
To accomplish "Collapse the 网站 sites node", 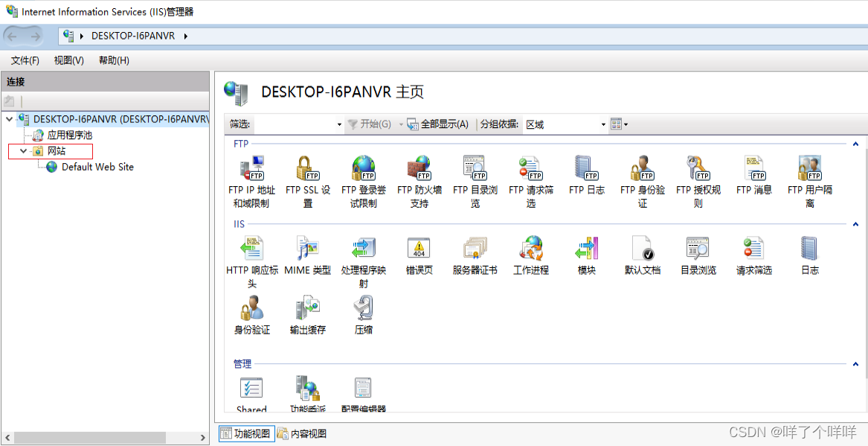I will [x=23, y=150].
